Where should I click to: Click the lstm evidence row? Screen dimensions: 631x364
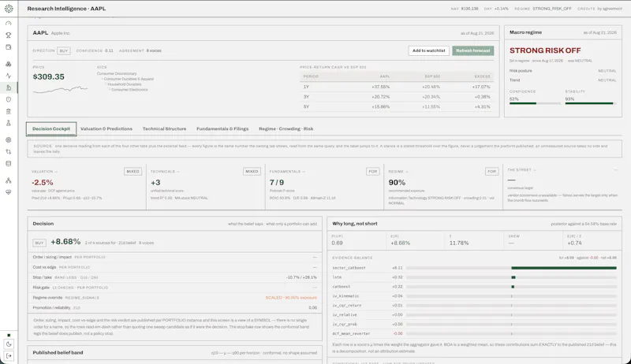click(x=474, y=277)
